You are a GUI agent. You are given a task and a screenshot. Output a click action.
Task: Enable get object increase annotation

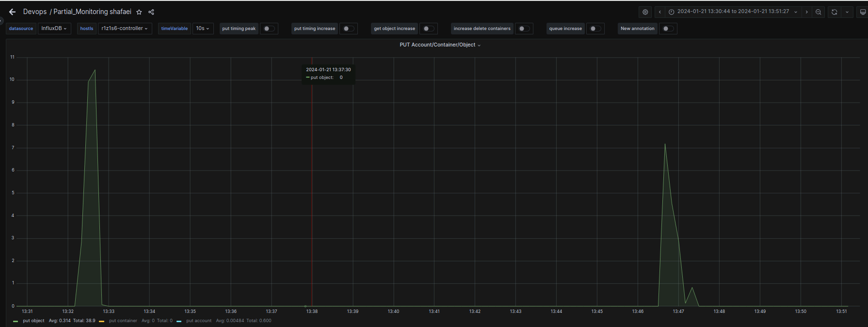[x=428, y=29]
